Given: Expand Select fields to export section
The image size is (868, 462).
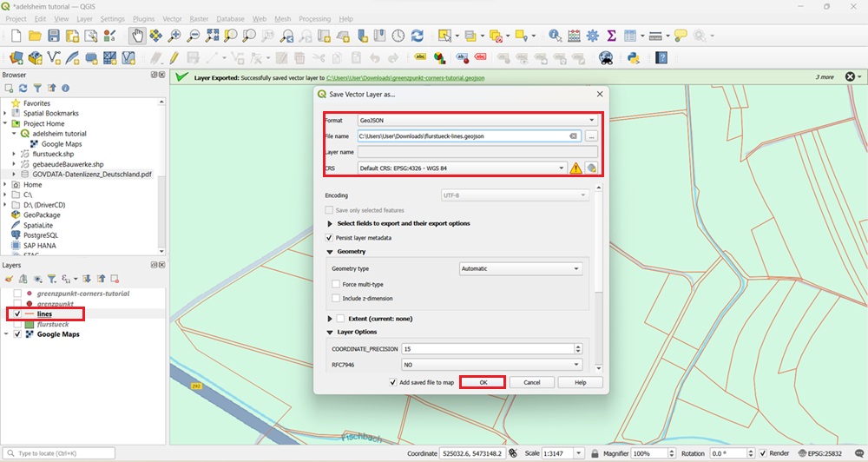Looking at the screenshot, I should [x=329, y=223].
